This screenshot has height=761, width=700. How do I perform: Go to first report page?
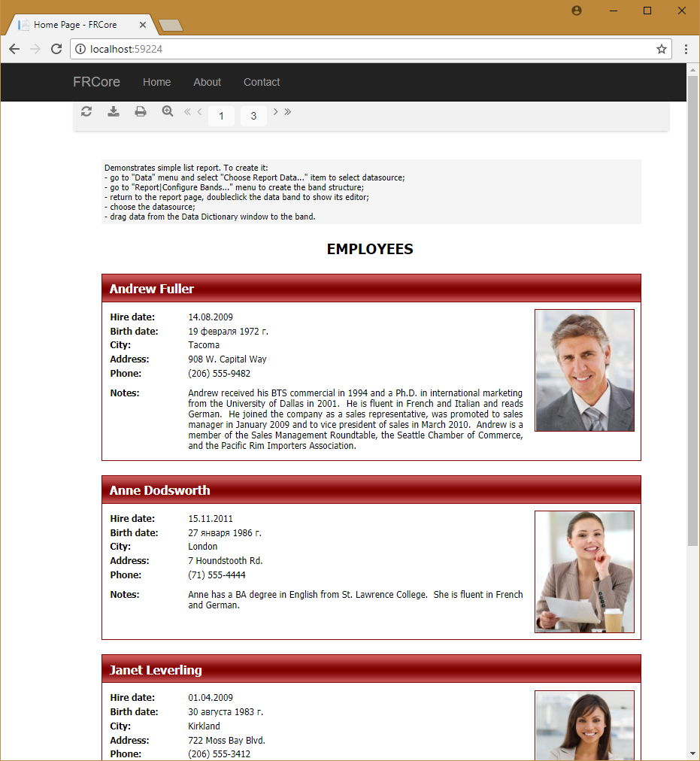tap(187, 111)
